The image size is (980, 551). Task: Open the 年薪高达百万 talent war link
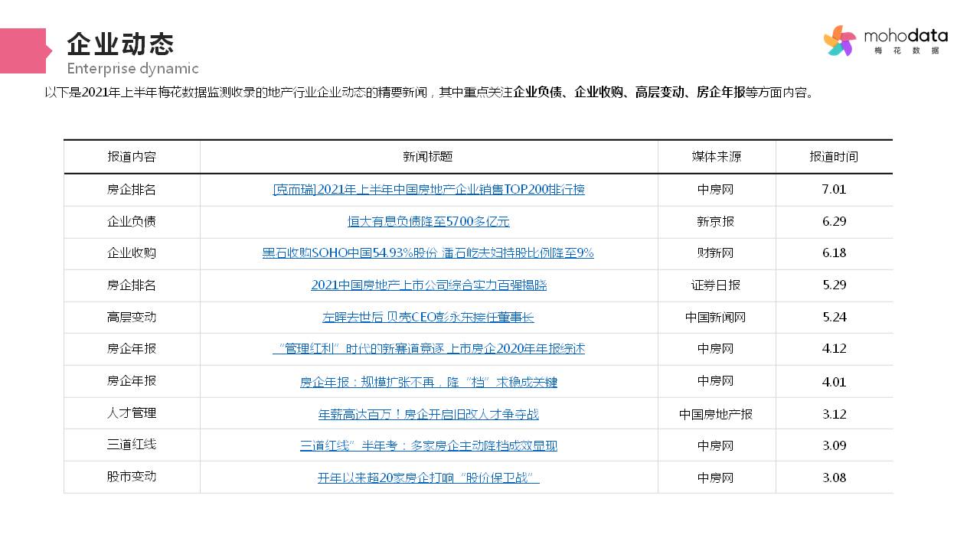429,413
